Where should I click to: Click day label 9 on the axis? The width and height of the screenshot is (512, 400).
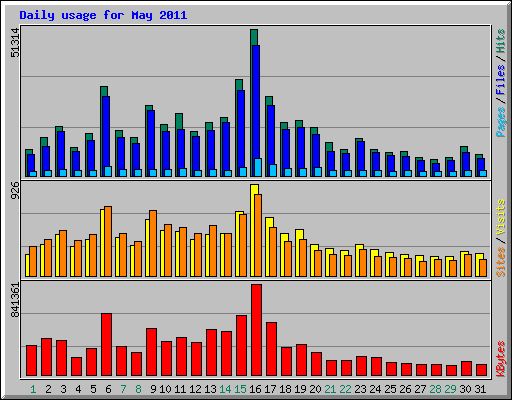point(153,389)
